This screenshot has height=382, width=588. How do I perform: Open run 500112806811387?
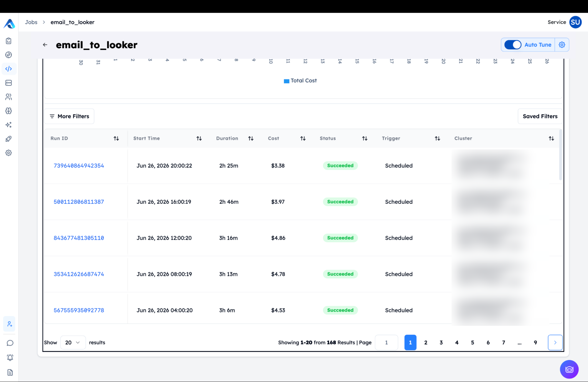[79, 202]
